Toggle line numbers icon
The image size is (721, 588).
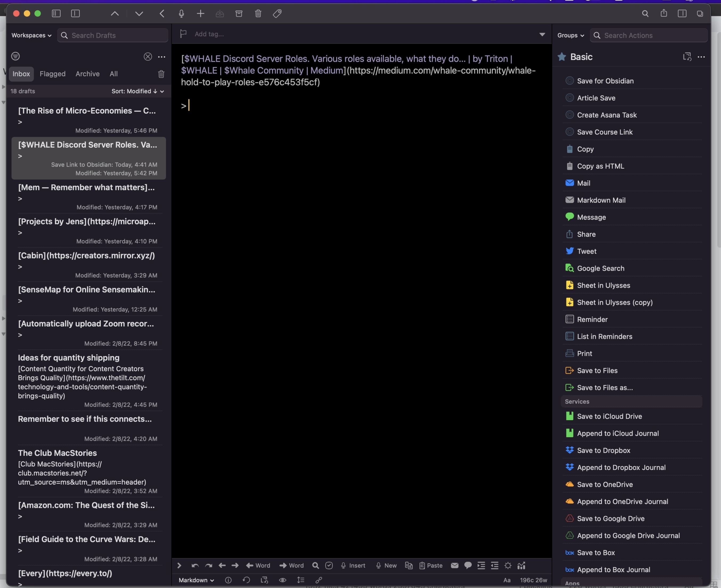click(x=301, y=580)
